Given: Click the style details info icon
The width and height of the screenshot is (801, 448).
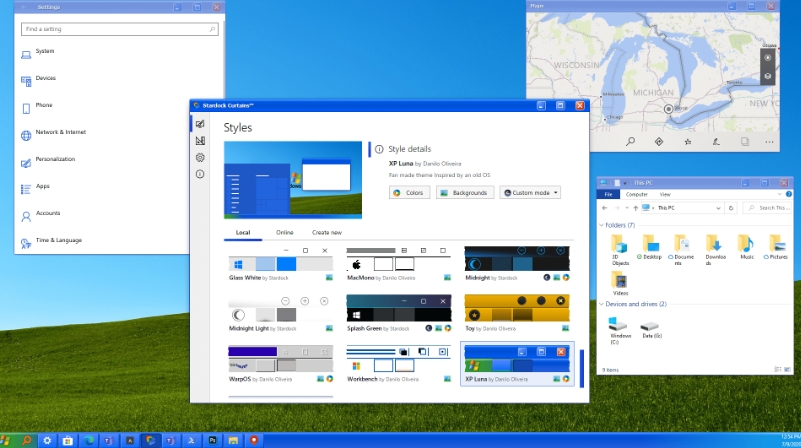Looking at the screenshot, I should point(379,149).
